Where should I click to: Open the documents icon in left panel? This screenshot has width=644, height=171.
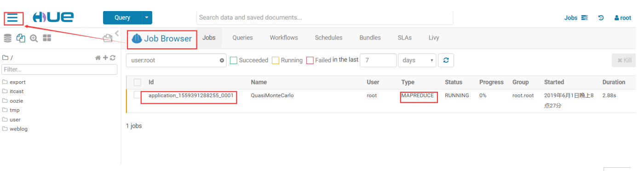pos(21,38)
